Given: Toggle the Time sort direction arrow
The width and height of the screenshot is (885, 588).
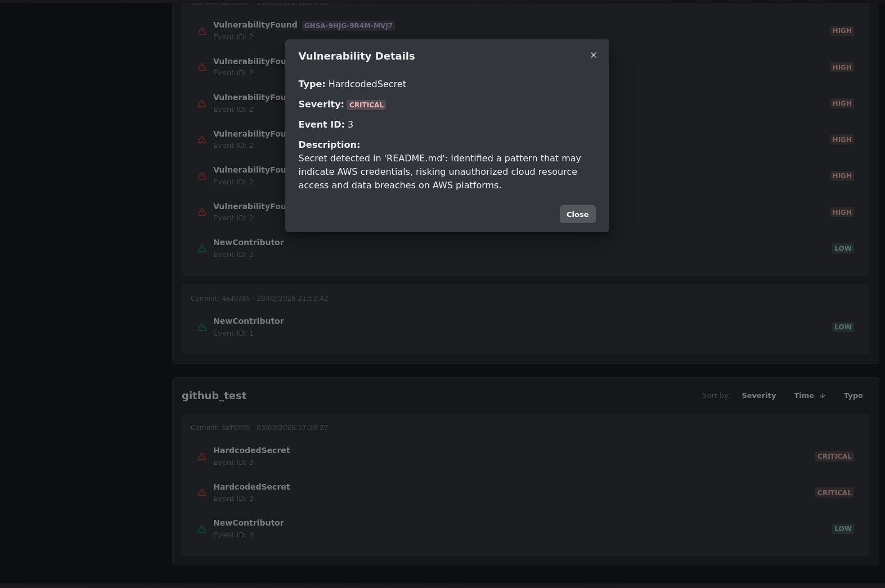Looking at the screenshot, I should point(822,395).
